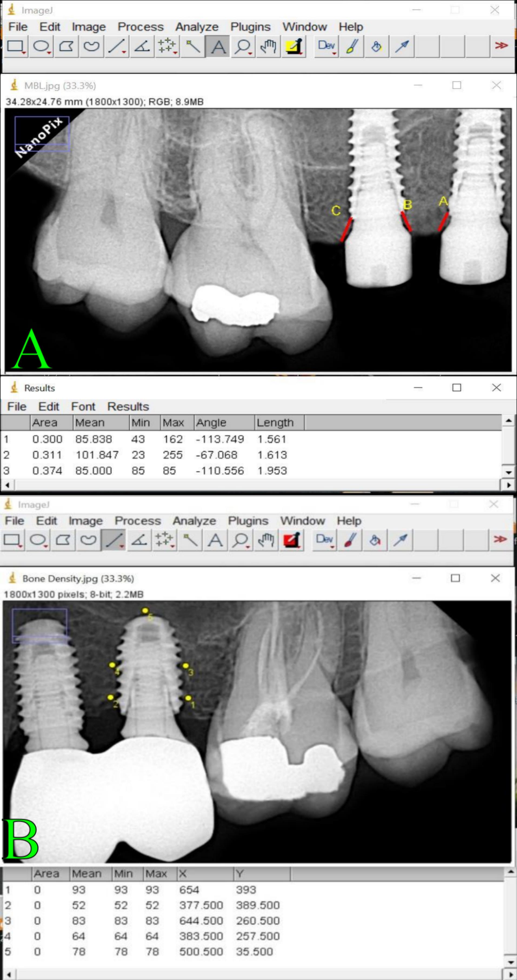
Task: Select the Hand scrolling tool in top toolbar
Action: [x=268, y=46]
